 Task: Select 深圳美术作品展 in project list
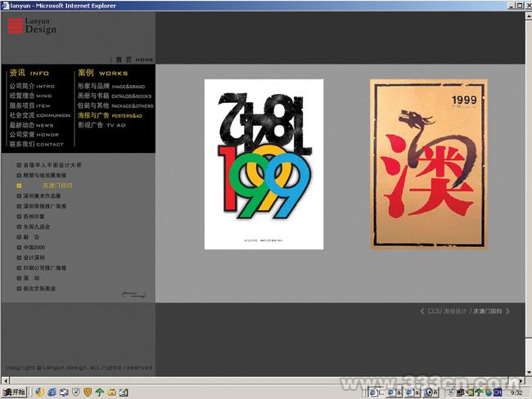click(46, 196)
